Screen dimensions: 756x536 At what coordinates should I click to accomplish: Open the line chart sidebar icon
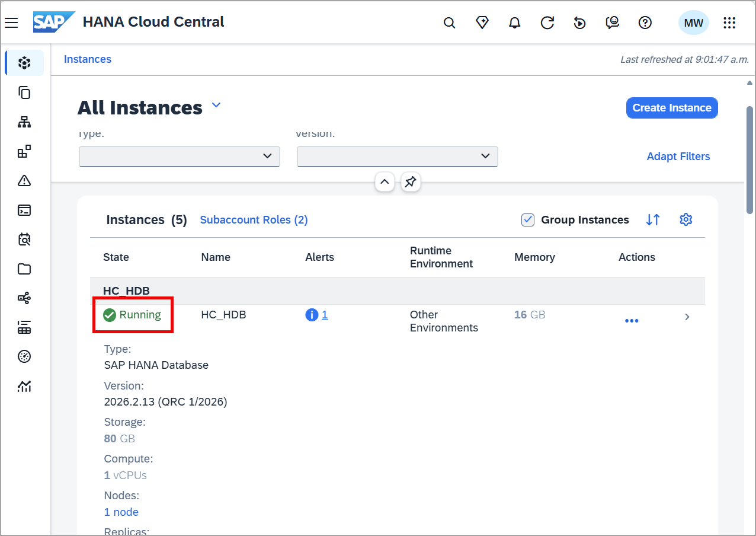pyautogui.click(x=24, y=387)
